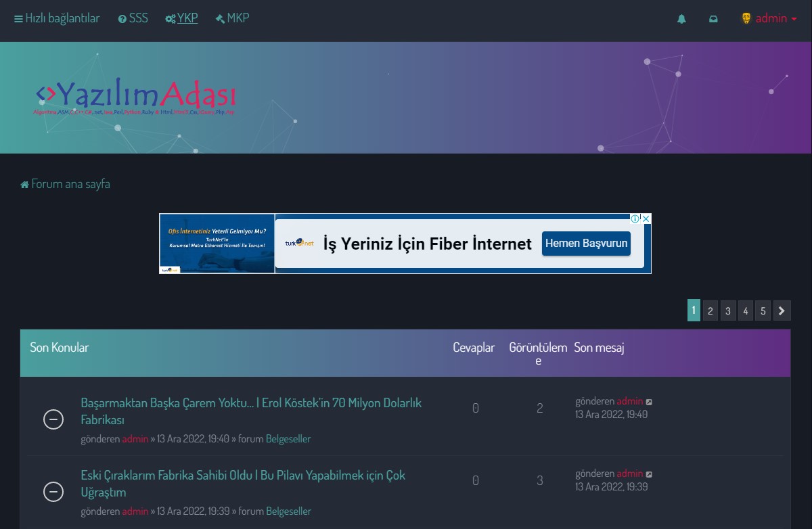Image resolution: width=812 pixels, height=529 pixels.
Task: Click the next page arrow
Action: [x=782, y=310]
